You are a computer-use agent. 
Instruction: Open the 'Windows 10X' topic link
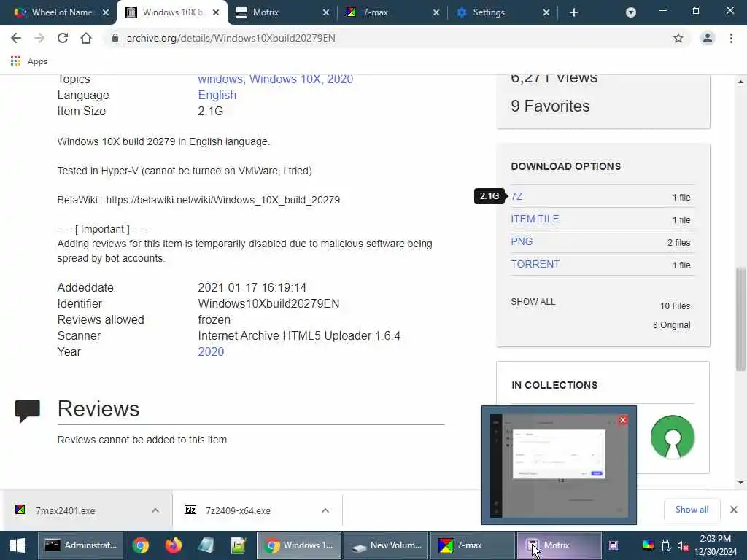(285, 79)
